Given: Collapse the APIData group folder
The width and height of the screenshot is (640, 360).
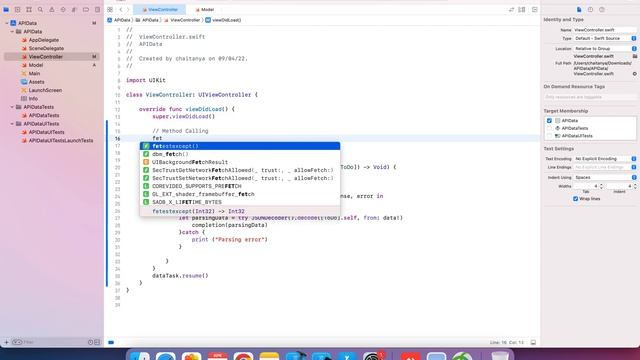Looking at the screenshot, I should click(x=12, y=31).
